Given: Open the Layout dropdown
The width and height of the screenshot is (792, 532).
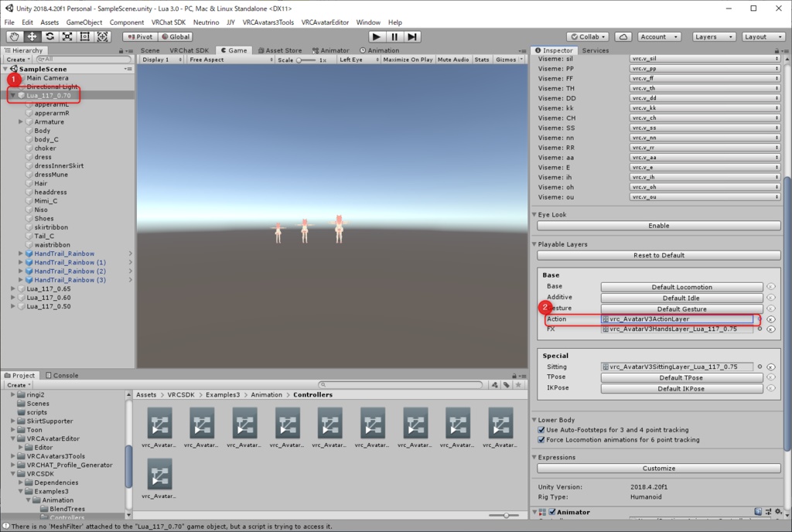Looking at the screenshot, I should [763, 37].
